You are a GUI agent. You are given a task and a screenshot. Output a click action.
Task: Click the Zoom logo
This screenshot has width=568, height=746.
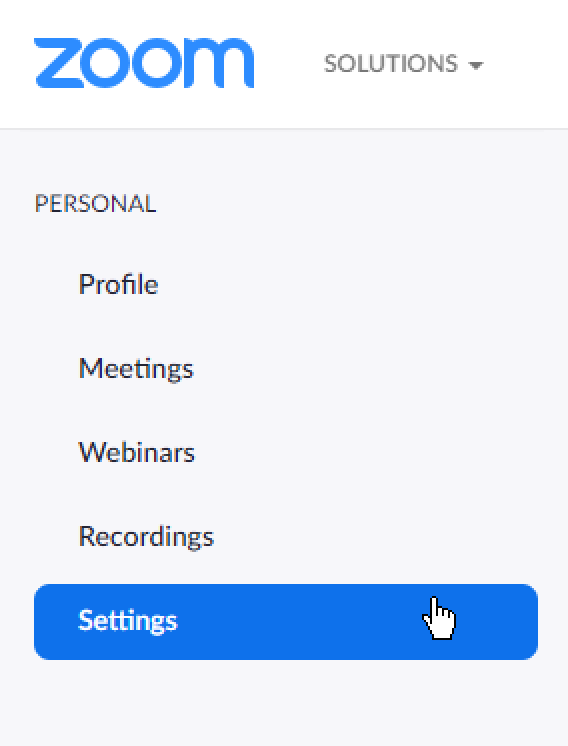[x=144, y=63]
